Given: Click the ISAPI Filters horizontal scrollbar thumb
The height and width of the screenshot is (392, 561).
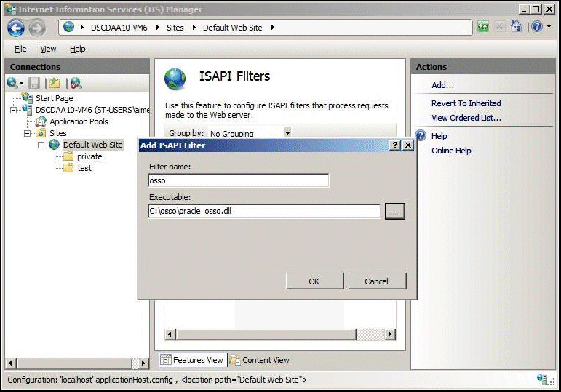Looking at the screenshot, I should tap(266, 334).
